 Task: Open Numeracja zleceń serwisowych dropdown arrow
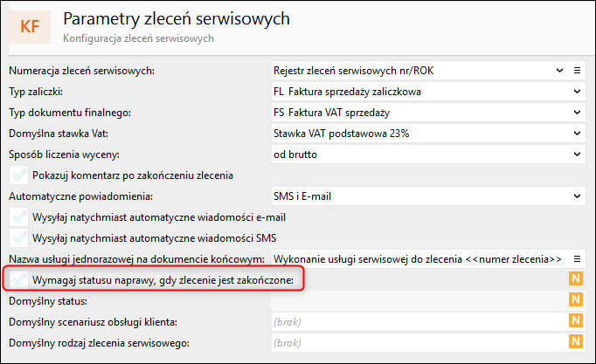click(559, 70)
